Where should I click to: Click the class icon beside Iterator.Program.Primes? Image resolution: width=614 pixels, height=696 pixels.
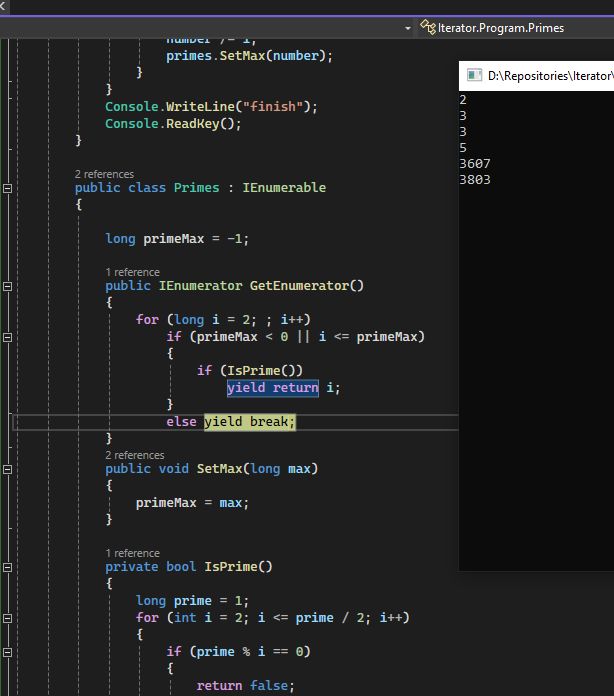tap(428, 28)
